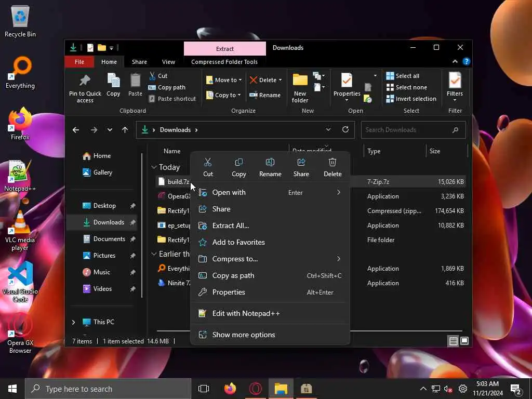
Task: Click Select all in ribbon
Action: pos(403,76)
